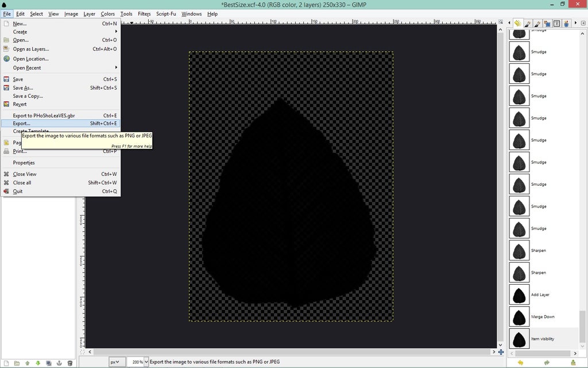
Task: Select the Merge Down undo history entry
Action: tap(543, 317)
